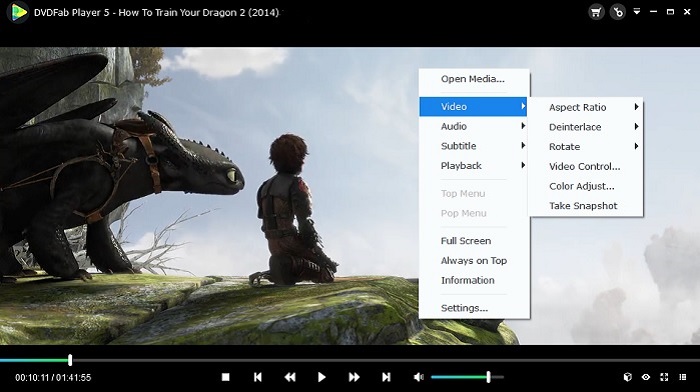Click the arrow next to Video
The width and height of the screenshot is (700, 392).
(523, 106)
